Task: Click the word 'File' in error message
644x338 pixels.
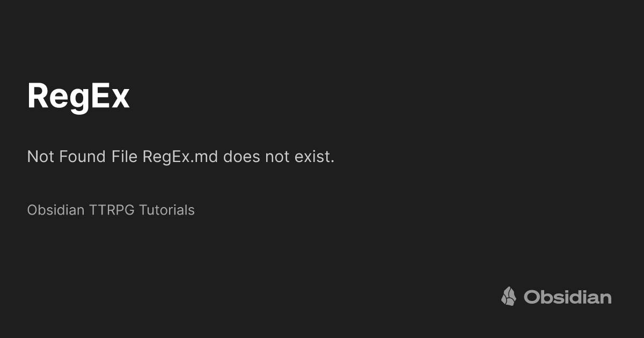Action: 125,157
